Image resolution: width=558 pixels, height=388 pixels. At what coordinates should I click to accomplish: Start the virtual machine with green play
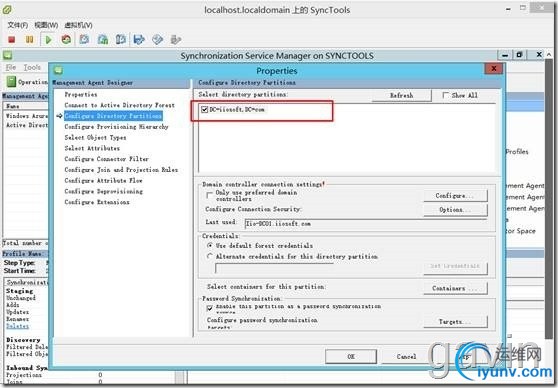pyautogui.click(x=48, y=40)
